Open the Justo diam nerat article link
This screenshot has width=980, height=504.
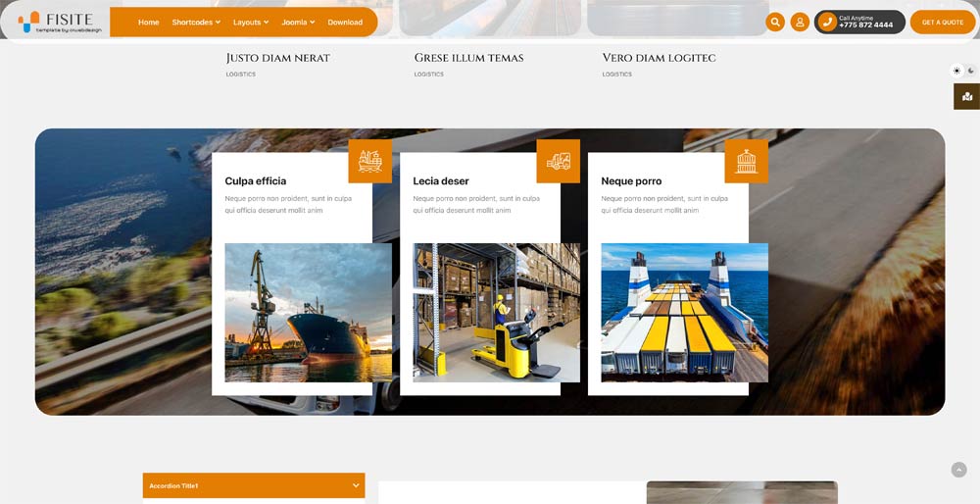[277, 58]
